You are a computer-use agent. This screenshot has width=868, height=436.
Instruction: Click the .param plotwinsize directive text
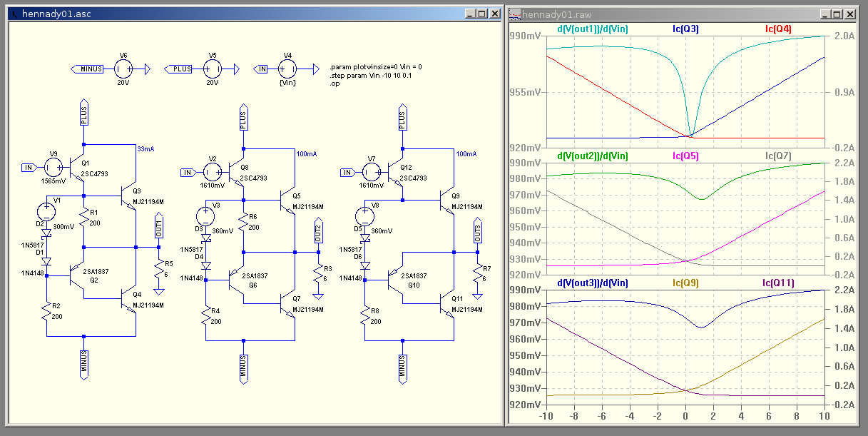pyautogui.click(x=376, y=66)
